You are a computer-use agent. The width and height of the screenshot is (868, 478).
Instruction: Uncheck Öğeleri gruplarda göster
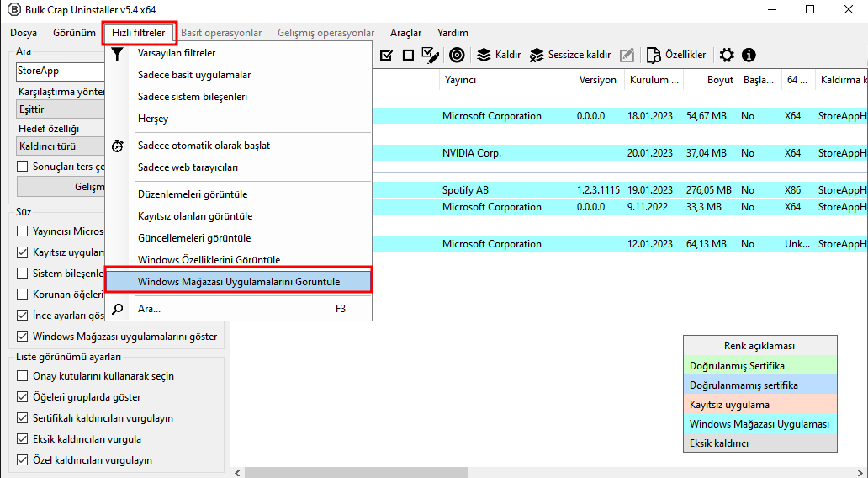pyautogui.click(x=22, y=397)
